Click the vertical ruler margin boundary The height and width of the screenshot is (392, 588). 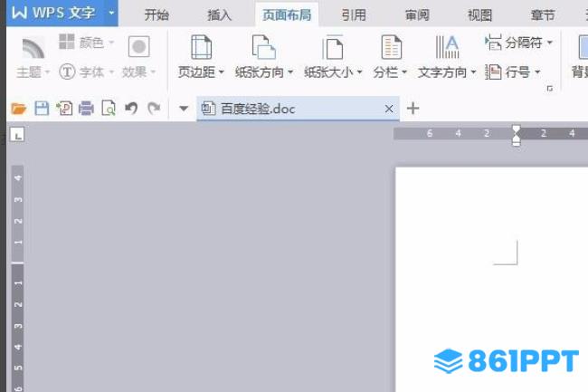click(17, 263)
